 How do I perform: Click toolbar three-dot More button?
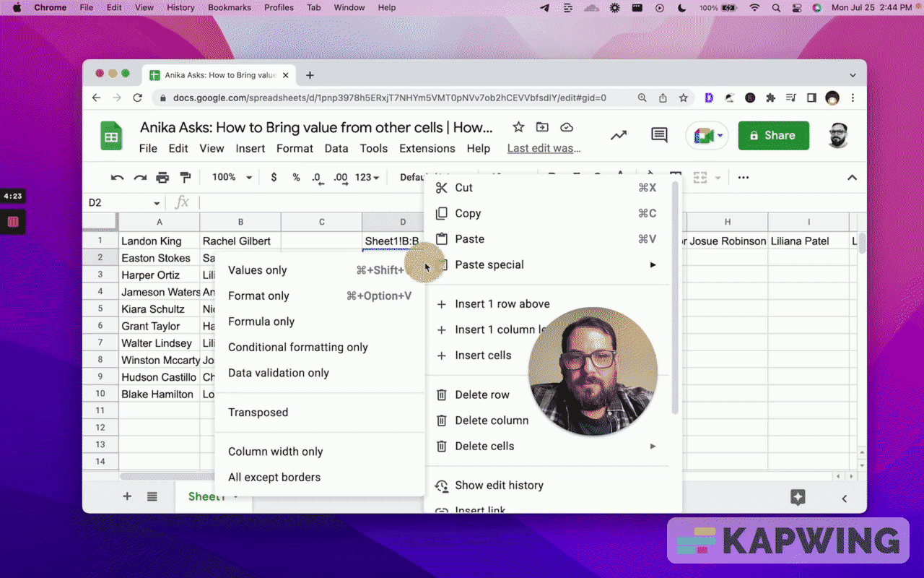pos(743,177)
